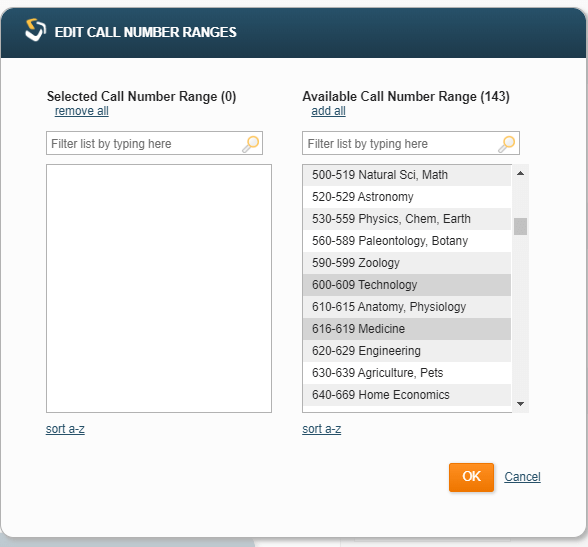
Task: Click the logo icon in dialog header
Action: pos(36,30)
